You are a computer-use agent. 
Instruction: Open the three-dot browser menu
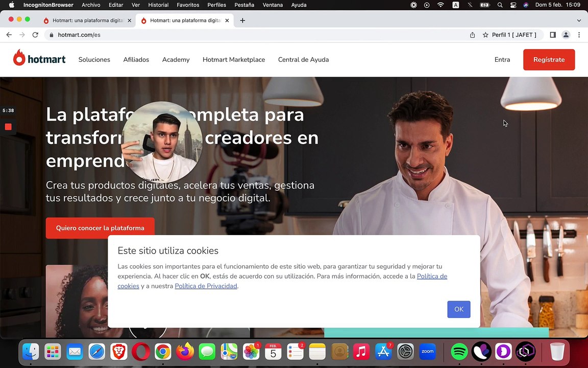(x=579, y=35)
